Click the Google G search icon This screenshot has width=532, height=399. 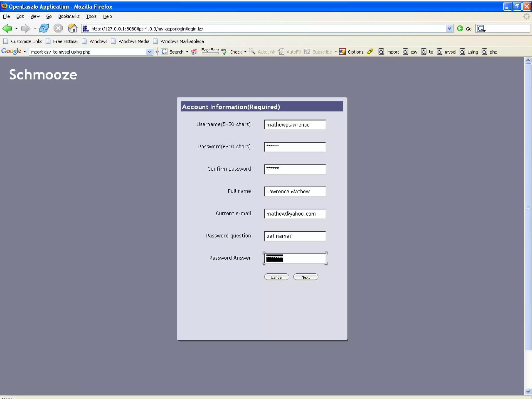[164, 52]
